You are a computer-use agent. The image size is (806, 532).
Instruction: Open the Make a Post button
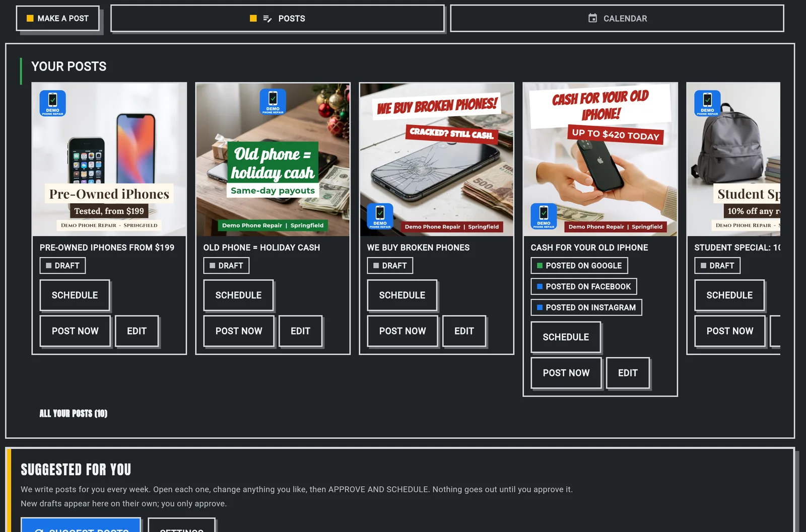[x=57, y=19]
